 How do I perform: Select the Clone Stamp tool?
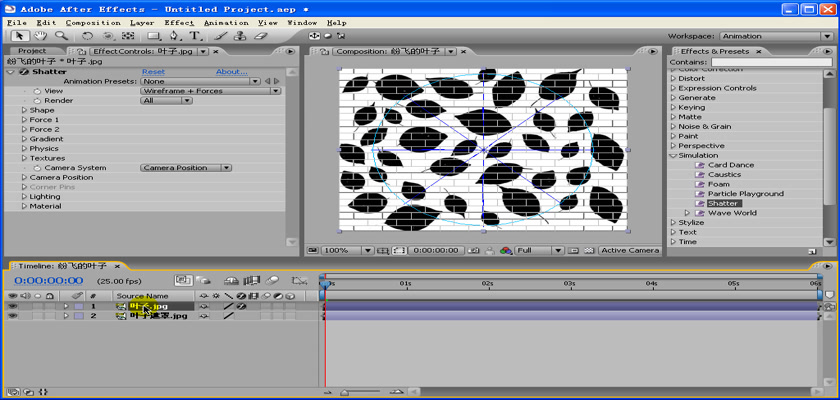tap(241, 36)
